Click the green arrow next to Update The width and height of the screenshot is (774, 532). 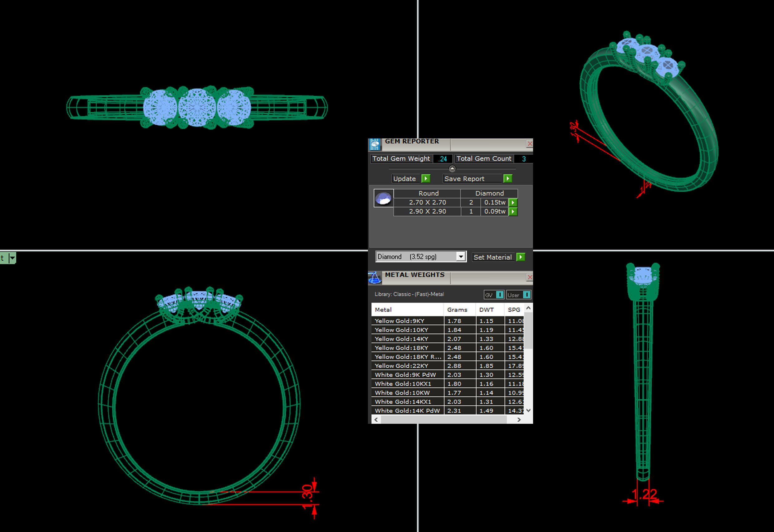pyautogui.click(x=426, y=179)
